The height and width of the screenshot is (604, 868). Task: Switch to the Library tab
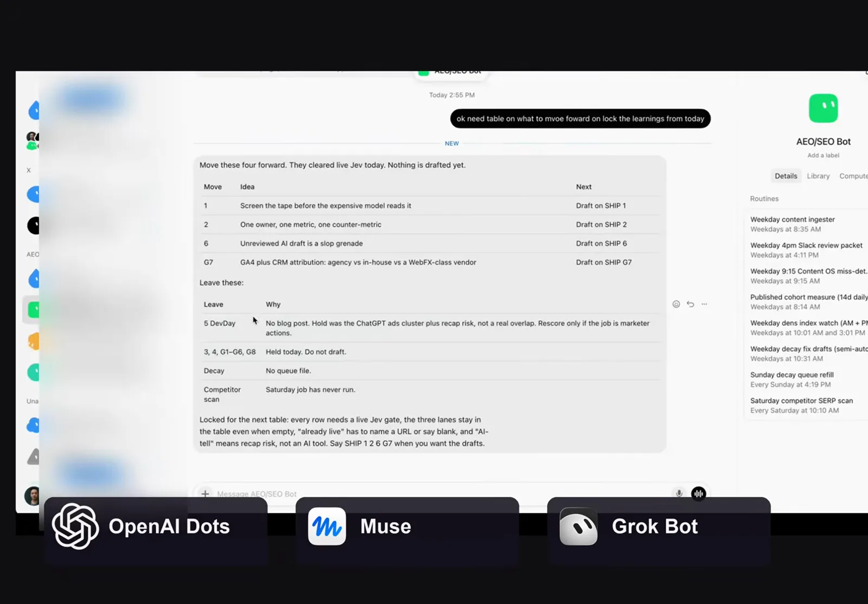tap(818, 176)
